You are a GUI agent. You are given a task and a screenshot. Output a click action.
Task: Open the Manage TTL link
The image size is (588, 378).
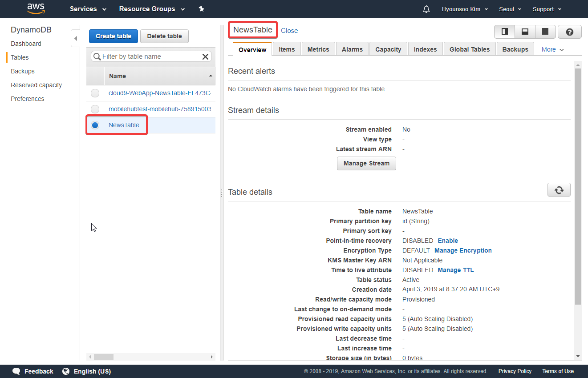pos(456,270)
